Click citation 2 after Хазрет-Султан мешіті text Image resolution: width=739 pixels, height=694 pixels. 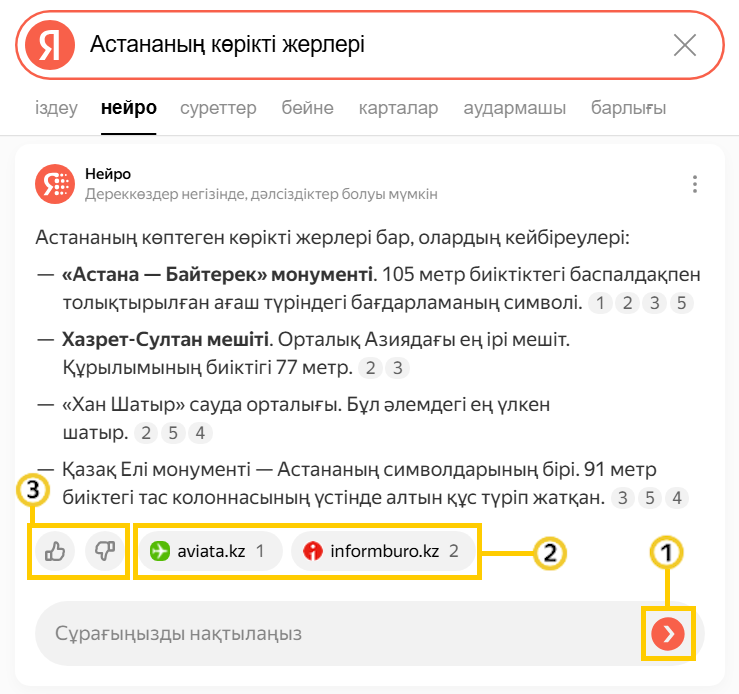[370, 368]
